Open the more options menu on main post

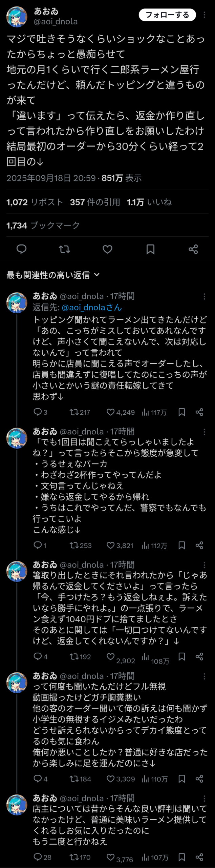pyautogui.click(x=204, y=15)
